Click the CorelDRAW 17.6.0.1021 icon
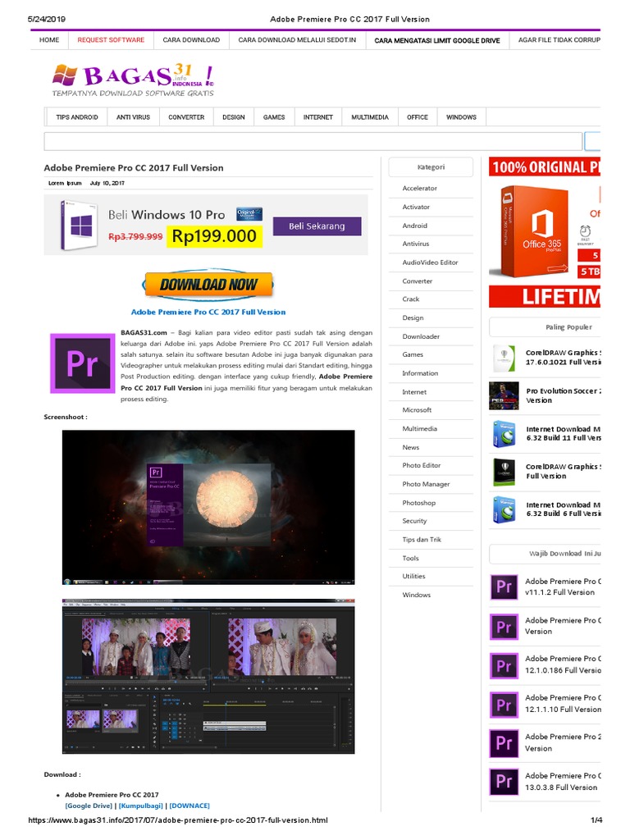 pos(503,358)
